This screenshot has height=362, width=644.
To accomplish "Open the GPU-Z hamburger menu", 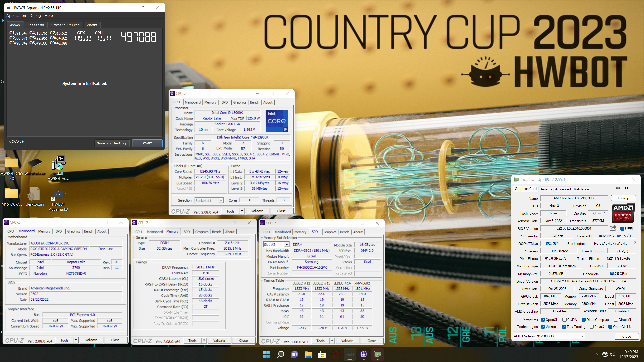I will pos(635,188).
